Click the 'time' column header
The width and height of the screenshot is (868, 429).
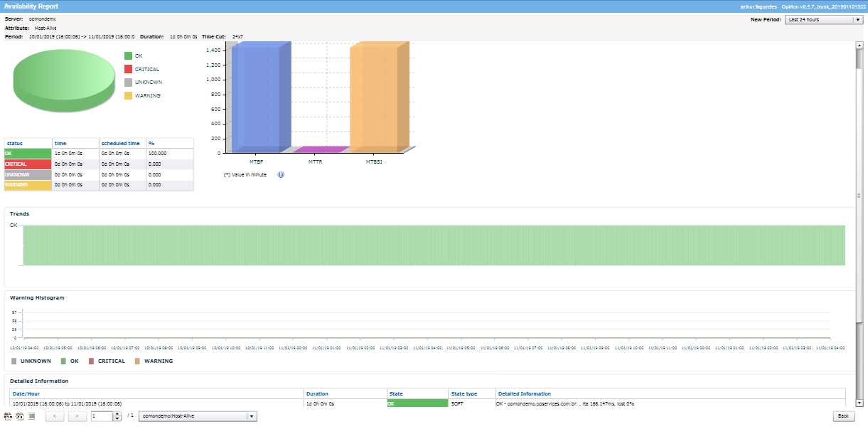pyautogui.click(x=76, y=144)
